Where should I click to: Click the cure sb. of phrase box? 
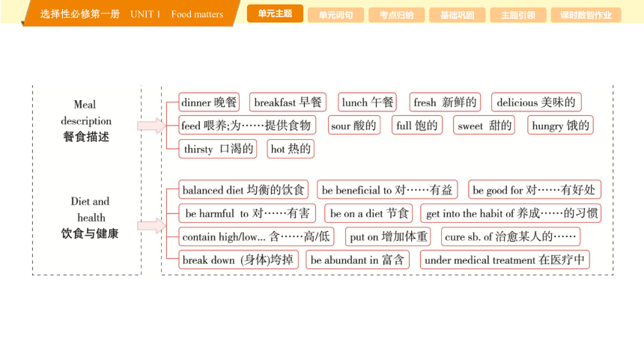pyautogui.click(x=511, y=236)
